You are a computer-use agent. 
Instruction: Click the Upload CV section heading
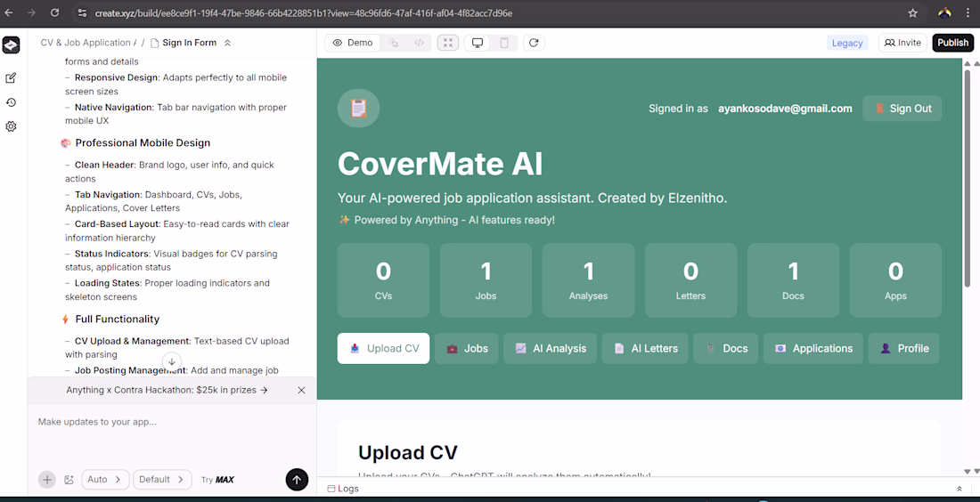(407, 452)
